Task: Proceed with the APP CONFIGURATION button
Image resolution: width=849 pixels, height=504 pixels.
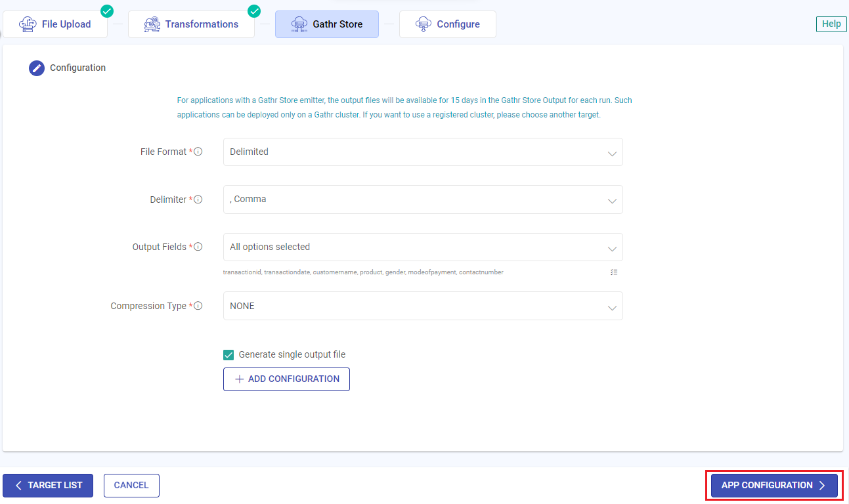Action: click(774, 486)
